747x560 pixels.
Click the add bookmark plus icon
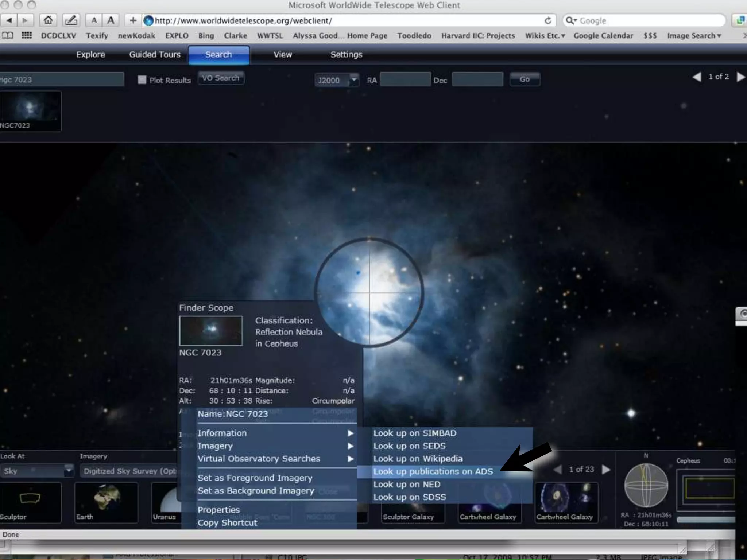click(133, 20)
